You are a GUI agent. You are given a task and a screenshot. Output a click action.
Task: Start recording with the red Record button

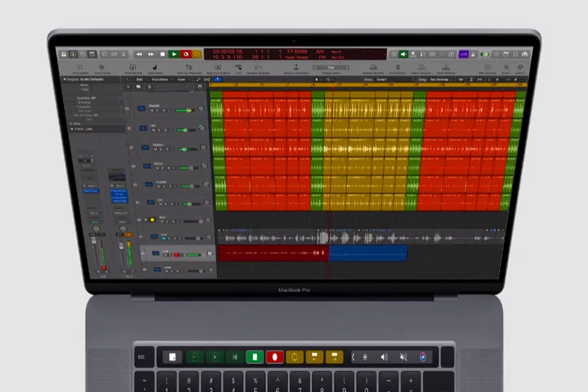186,55
